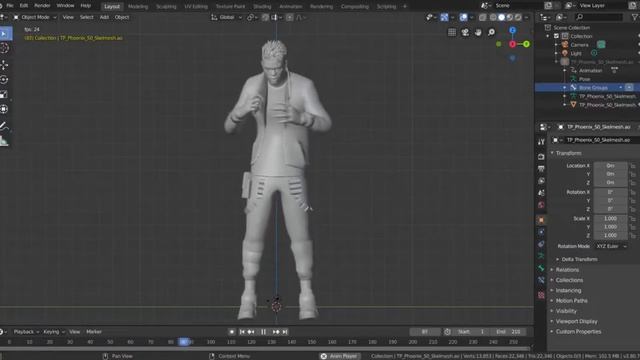Toggle the Collection exclude checkbox
Image resolution: width=640 pixels, height=360 pixels.
(x=556, y=36)
